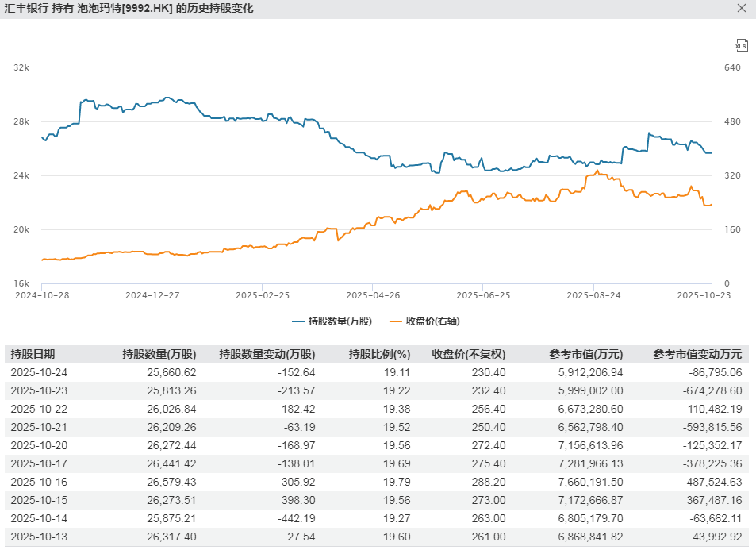Export data using the XLS icon
The height and width of the screenshot is (550, 756).
coord(741,45)
